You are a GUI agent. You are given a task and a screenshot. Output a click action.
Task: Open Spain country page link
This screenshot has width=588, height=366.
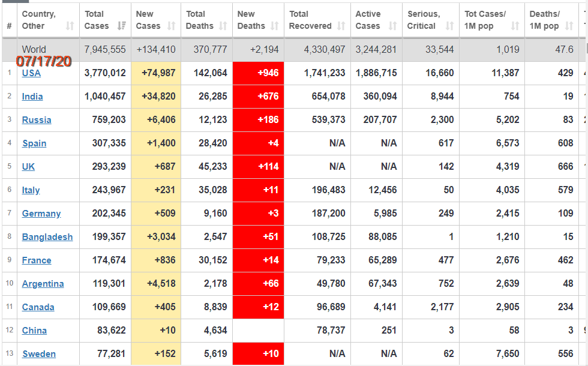pos(34,143)
